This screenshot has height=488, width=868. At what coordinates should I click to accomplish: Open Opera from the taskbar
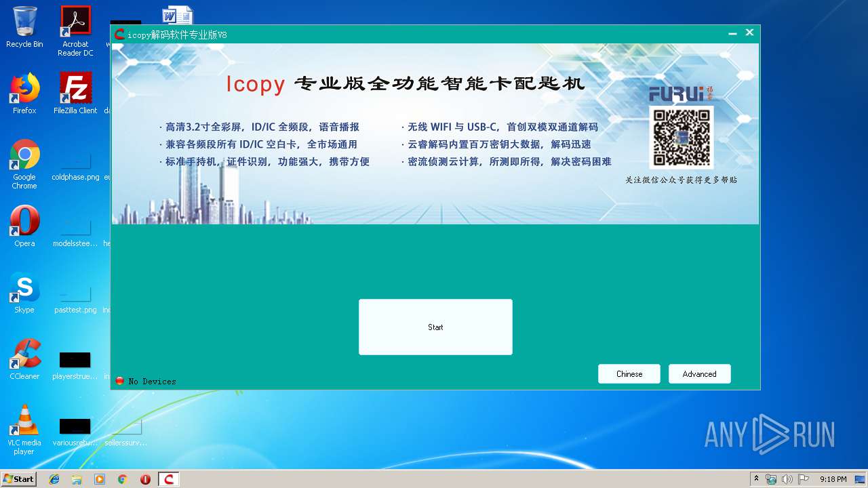[x=145, y=479]
